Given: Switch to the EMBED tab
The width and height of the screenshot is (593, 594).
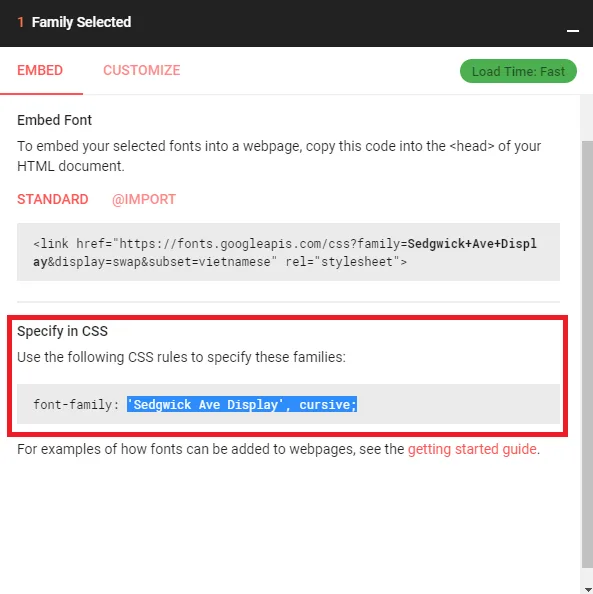Looking at the screenshot, I should coord(40,70).
